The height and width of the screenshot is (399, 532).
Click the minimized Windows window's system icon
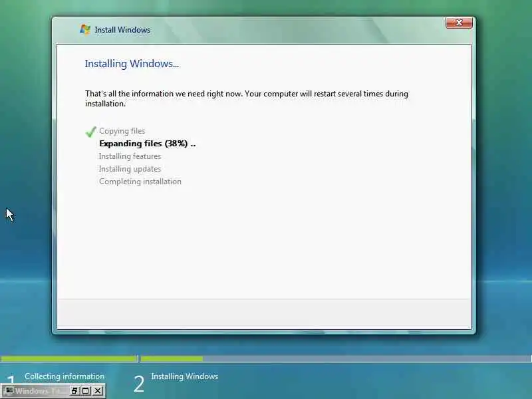point(9,390)
